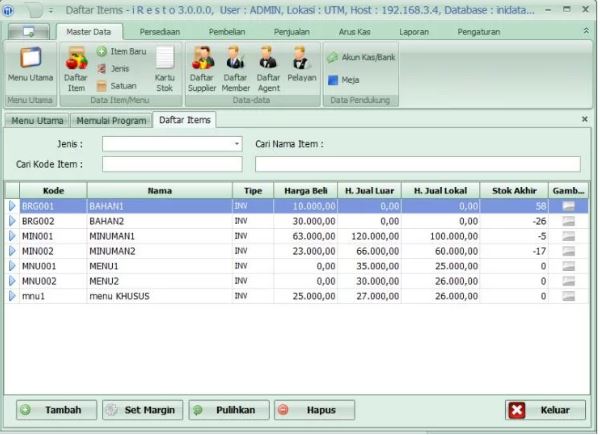
Task: Open Daftar Member list
Action: [x=236, y=67]
